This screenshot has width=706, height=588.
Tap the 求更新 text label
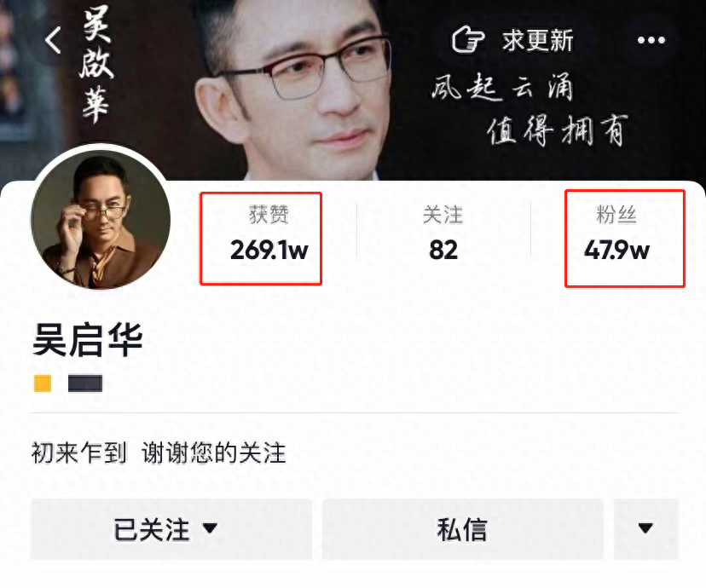tap(538, 41)
